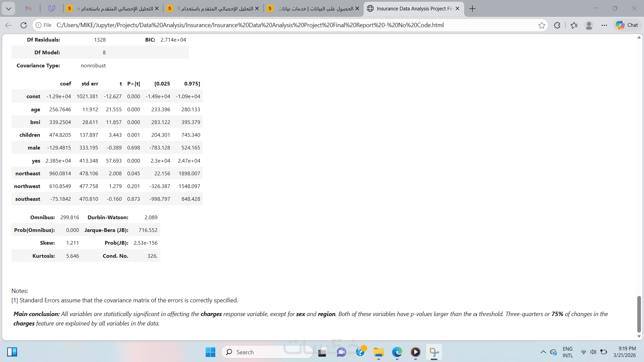Screen dimensions: 644x362
Task: Open the Windows Start button
Action: [210, 352]
